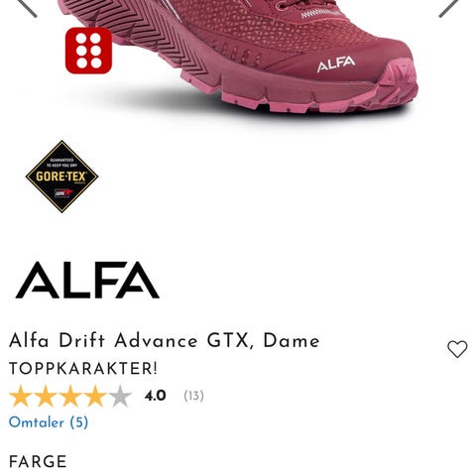476x476 pixels.
Task: Click the red dice six badge
Action: 88,51
